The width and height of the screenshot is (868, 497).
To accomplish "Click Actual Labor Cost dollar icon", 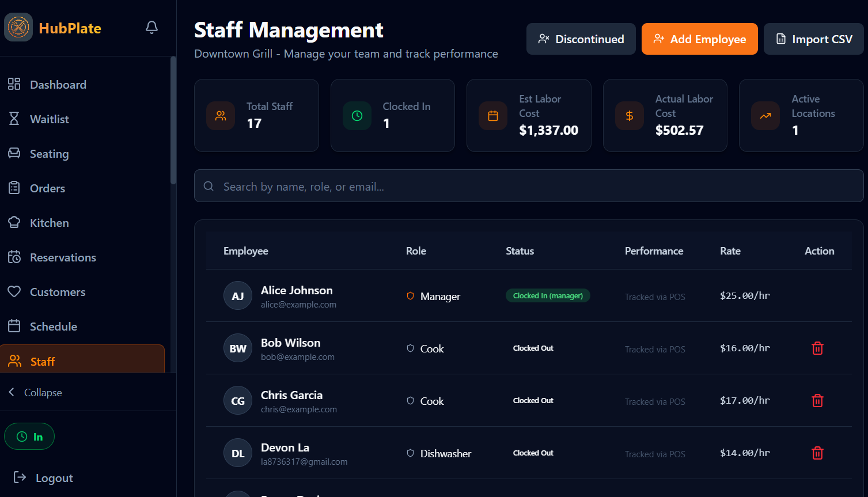I will coord(630,116).
